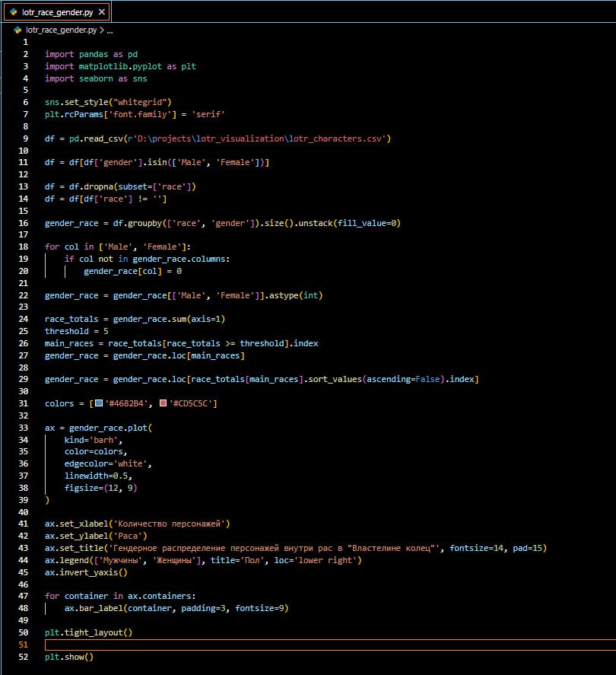This screenshot has height=675, width=616.
Task: Click 'sns.set_style' on line 6
Action: [x=77, y=103]
